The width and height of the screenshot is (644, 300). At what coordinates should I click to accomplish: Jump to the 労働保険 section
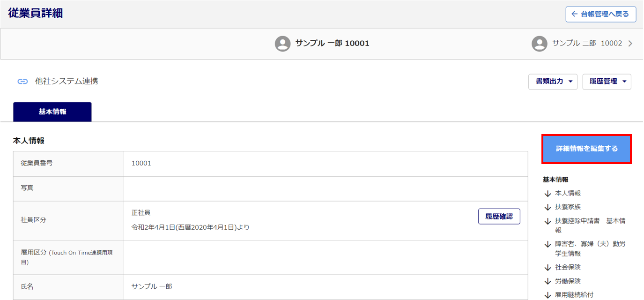[568, 282]
